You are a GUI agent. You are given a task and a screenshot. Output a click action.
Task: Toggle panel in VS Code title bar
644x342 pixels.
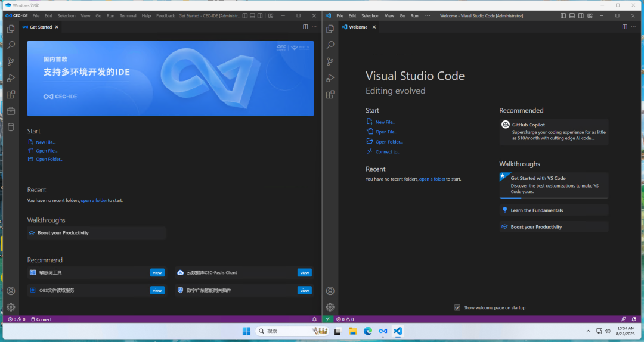point(572,15)
